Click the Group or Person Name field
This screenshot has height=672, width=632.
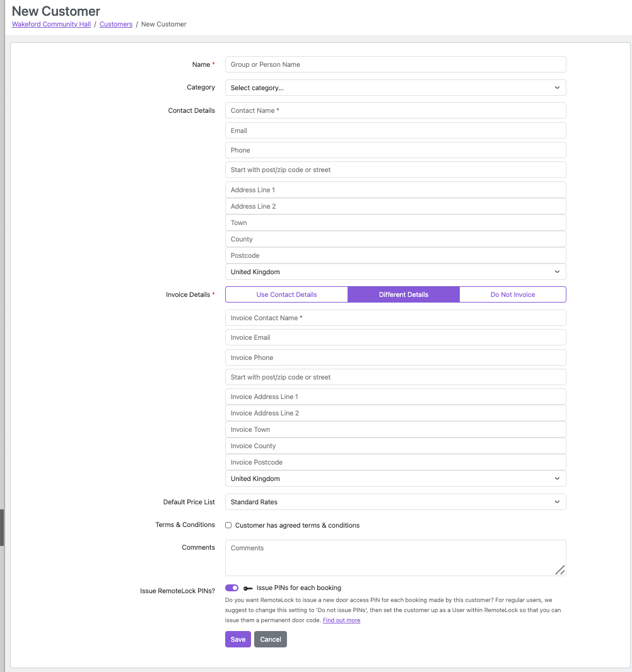(395, 64)
